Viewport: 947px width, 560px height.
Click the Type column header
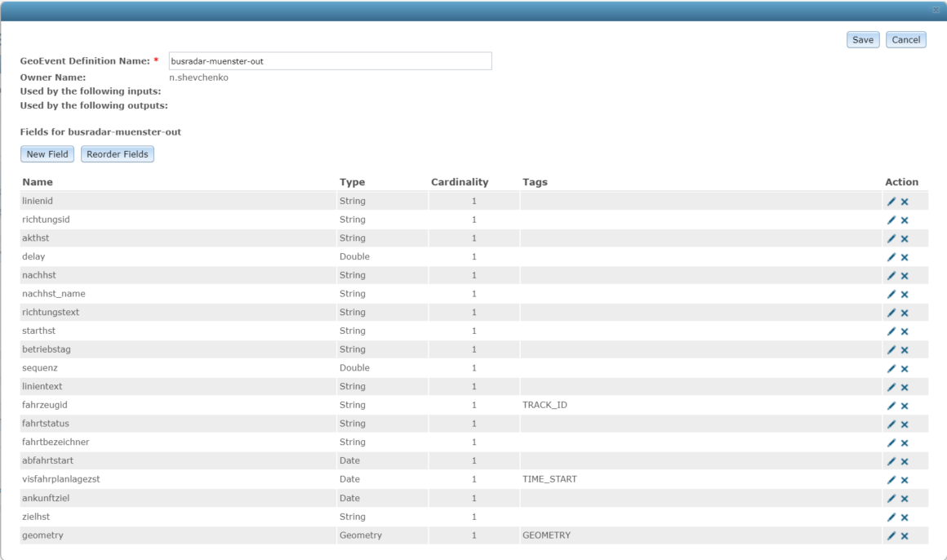coord(352,182)
